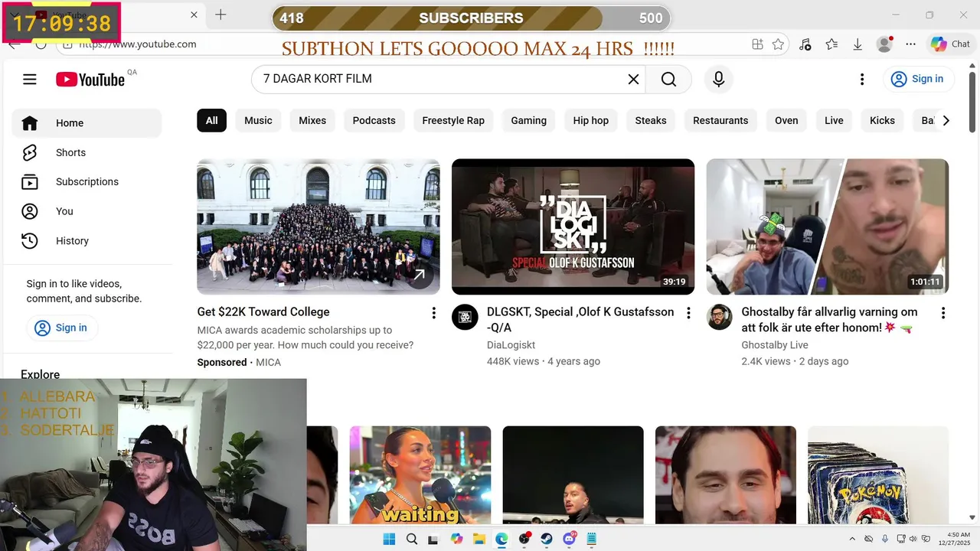Open You in the sidebar
980x551 pixels.
pyautogui.click(x=87, y=211)
